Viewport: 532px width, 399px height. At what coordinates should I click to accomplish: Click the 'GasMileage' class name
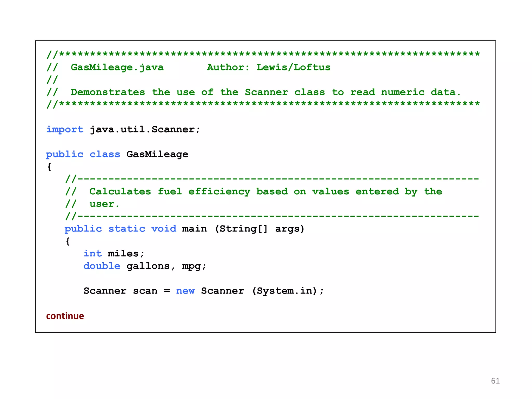click(x=157, y=154)
